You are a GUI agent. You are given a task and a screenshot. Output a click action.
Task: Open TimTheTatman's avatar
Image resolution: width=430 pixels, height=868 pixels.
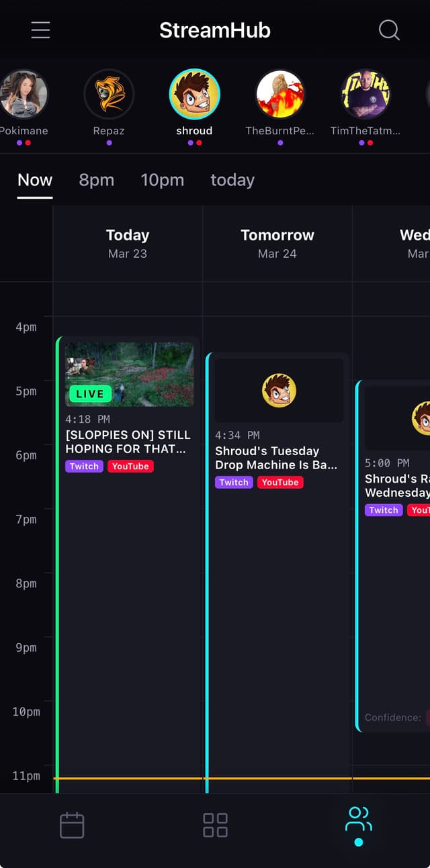[x=366, y=94]
